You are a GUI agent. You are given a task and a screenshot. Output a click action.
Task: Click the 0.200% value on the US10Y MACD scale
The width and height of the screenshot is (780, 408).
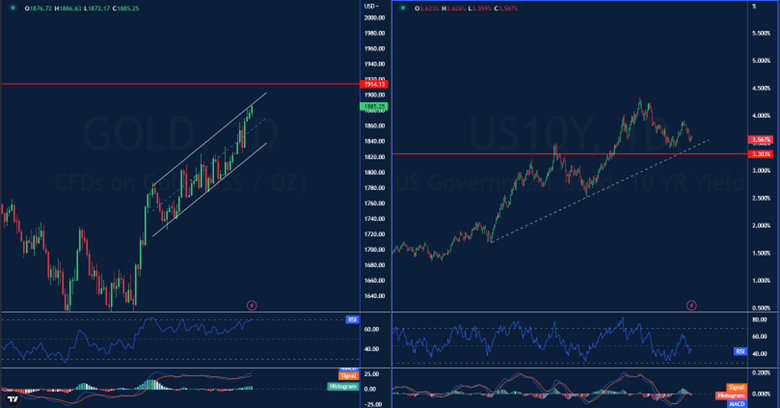(x=761, y=373)
